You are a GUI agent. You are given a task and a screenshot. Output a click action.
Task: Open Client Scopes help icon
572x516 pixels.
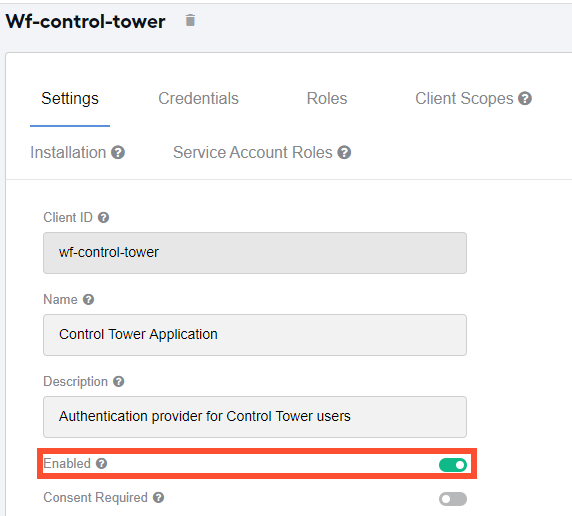tap(525, 99)
